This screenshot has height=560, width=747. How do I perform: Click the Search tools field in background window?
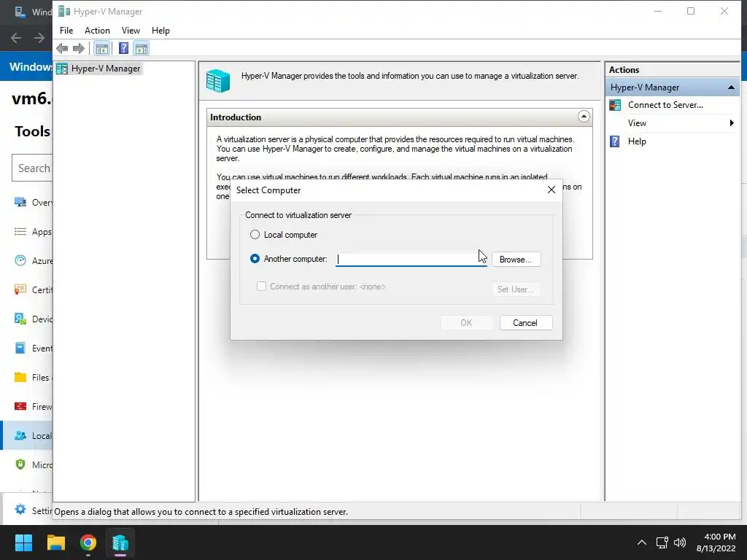click(32, 168)
